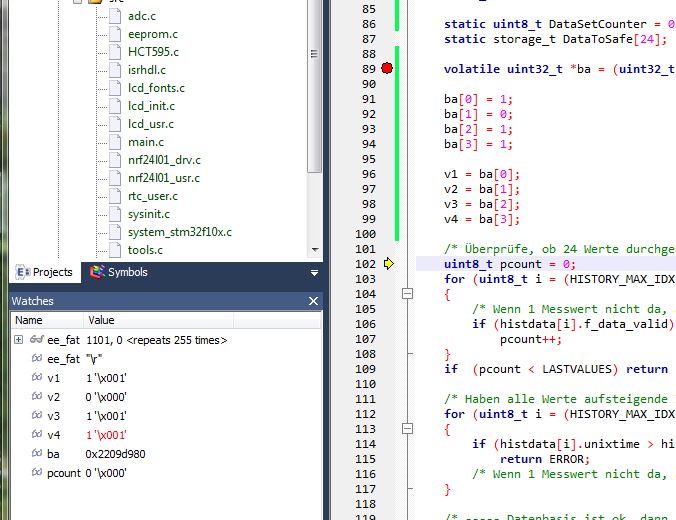Select the ba watch value 0x2209d980
The image size is (676, 520).
coord(116,454)
